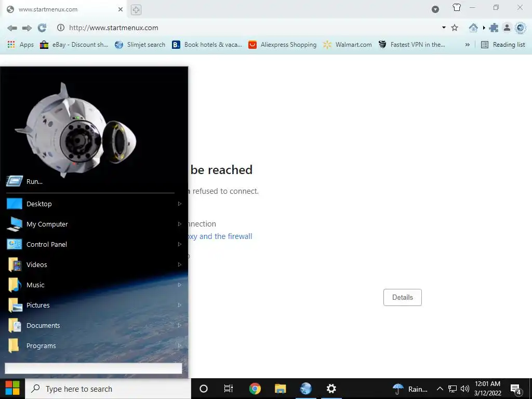This screenshot has width=532, height=399.
Task: Expand the Pictures submenu arrow
Action: tap(179, 305)
